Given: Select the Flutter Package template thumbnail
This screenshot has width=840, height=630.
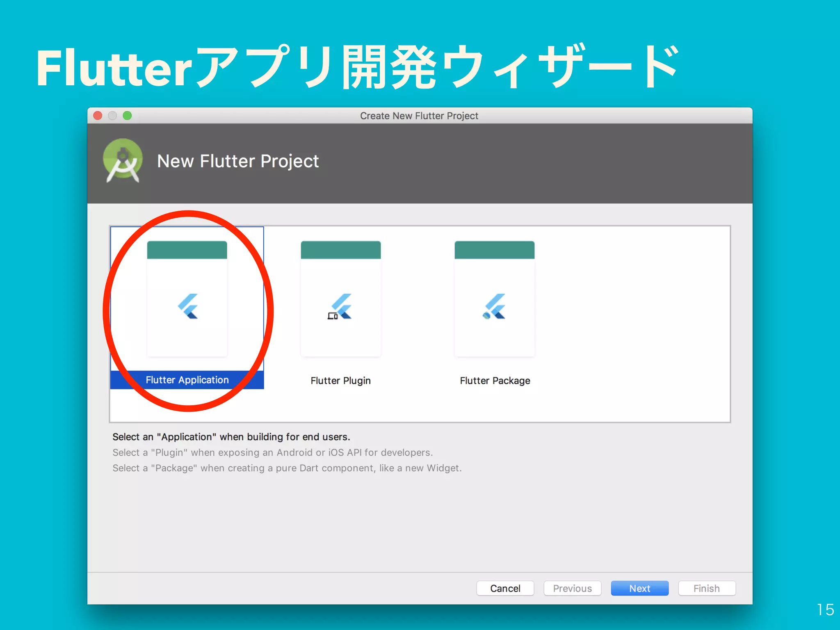Looking at the screenshot, I should pos(495,299).
